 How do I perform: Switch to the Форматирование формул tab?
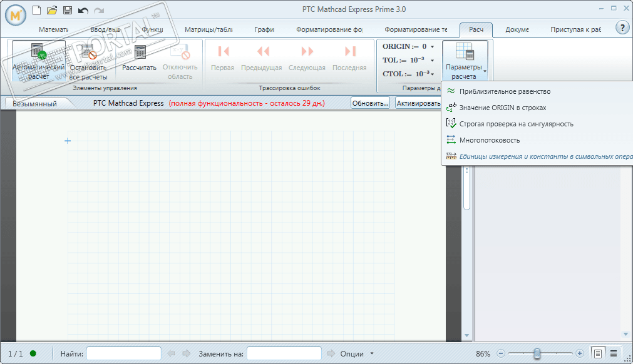pos(329,29)
